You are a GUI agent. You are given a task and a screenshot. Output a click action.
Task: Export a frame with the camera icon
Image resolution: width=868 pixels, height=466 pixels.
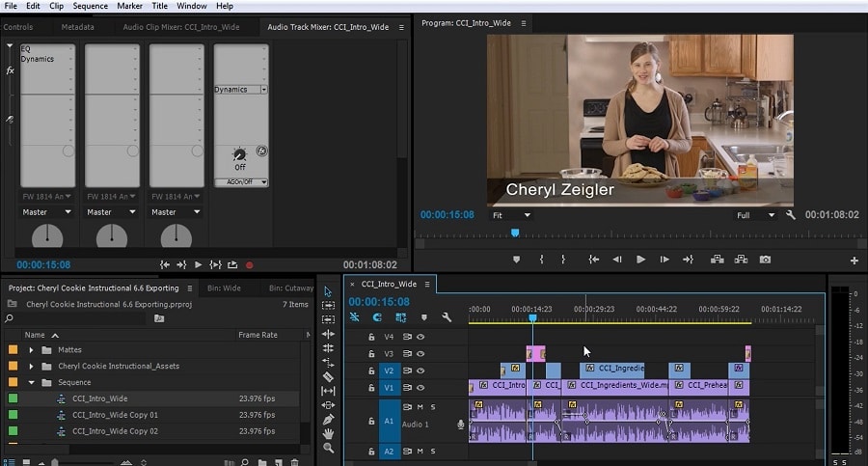pos(765,260)
